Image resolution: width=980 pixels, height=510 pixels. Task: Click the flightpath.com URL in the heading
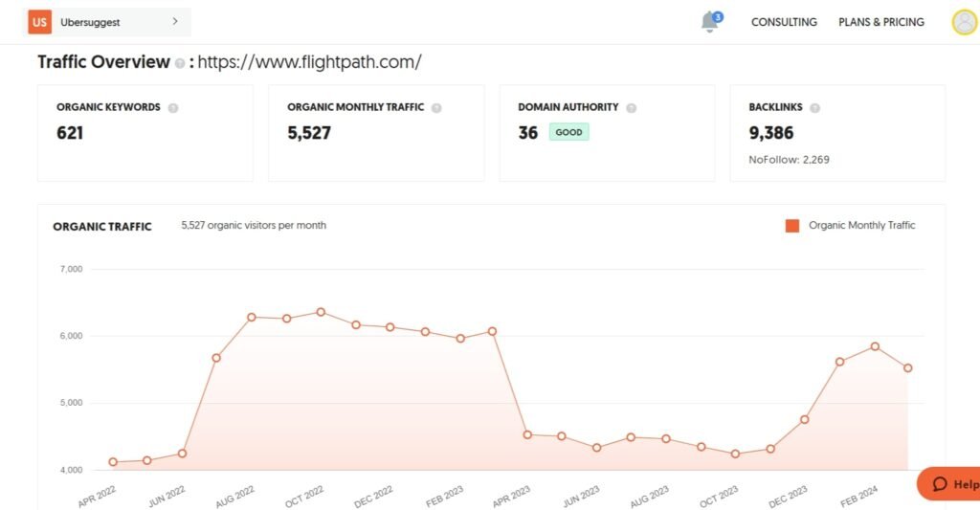click(309, 62)
